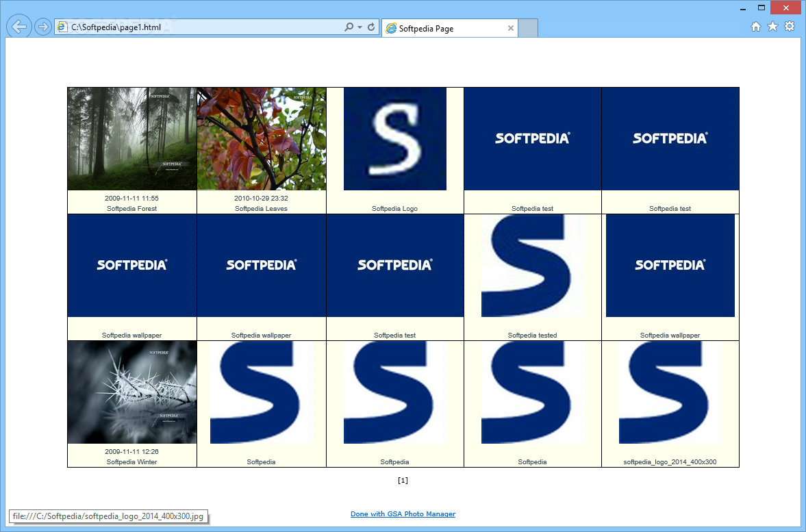Image resolution: width=806 pixels, height=532 pixels.
Task: Click the date '2010-10-29 23:32'
Action: [261, 199]
